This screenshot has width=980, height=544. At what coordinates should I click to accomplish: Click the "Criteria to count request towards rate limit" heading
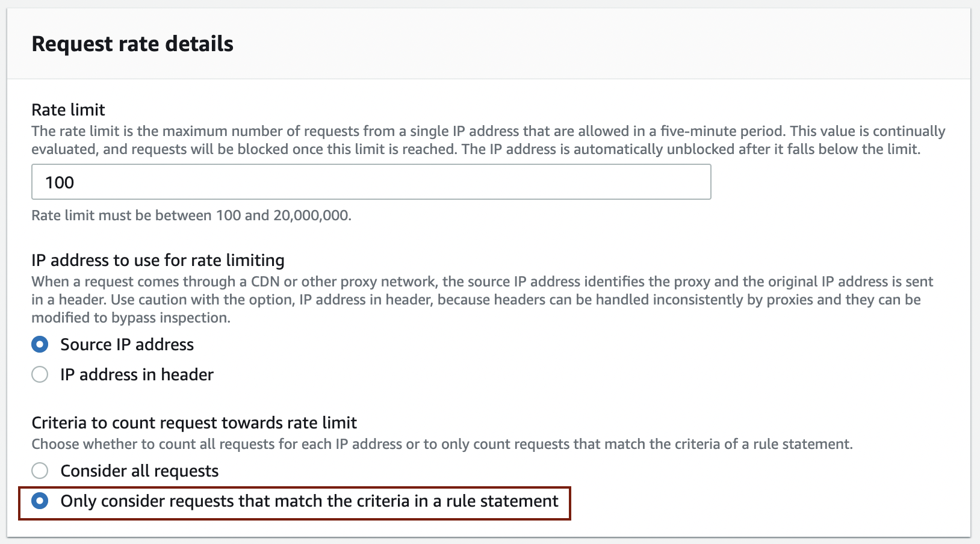[x=194, y=422]
